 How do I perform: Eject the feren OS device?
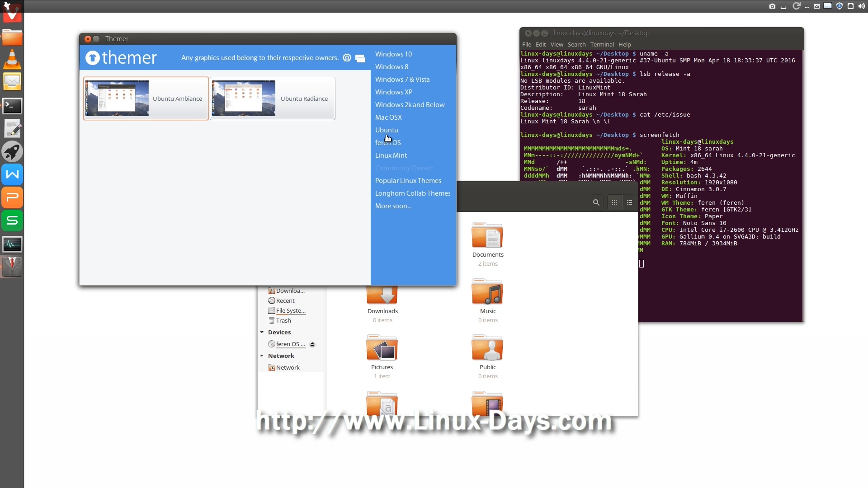point(312,344)
